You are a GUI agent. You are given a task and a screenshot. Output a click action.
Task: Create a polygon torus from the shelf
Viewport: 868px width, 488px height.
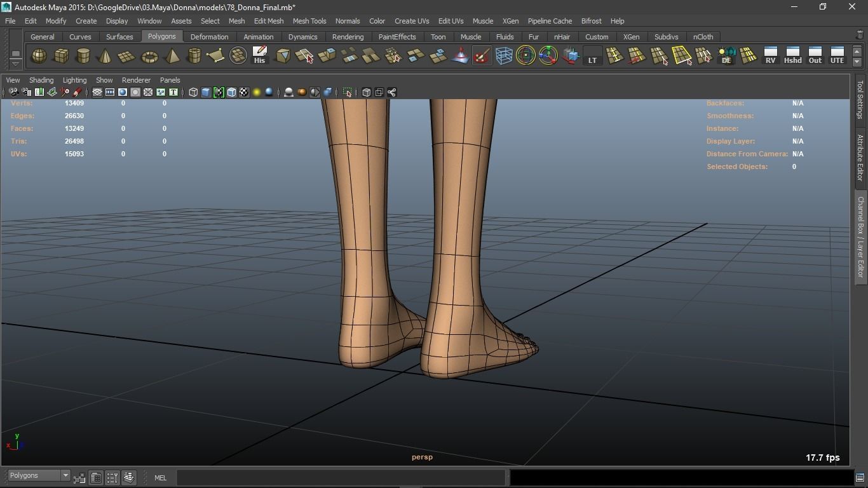[x=149, y=56]
